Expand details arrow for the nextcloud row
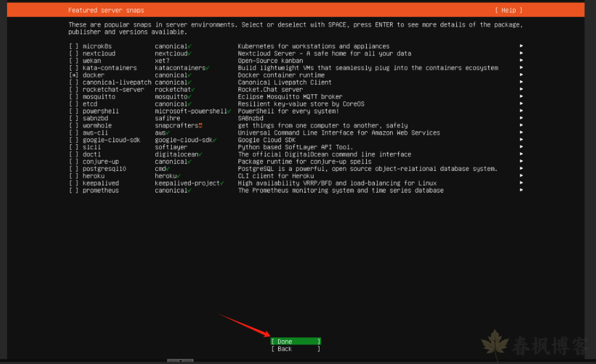 [x=521, y=53]
